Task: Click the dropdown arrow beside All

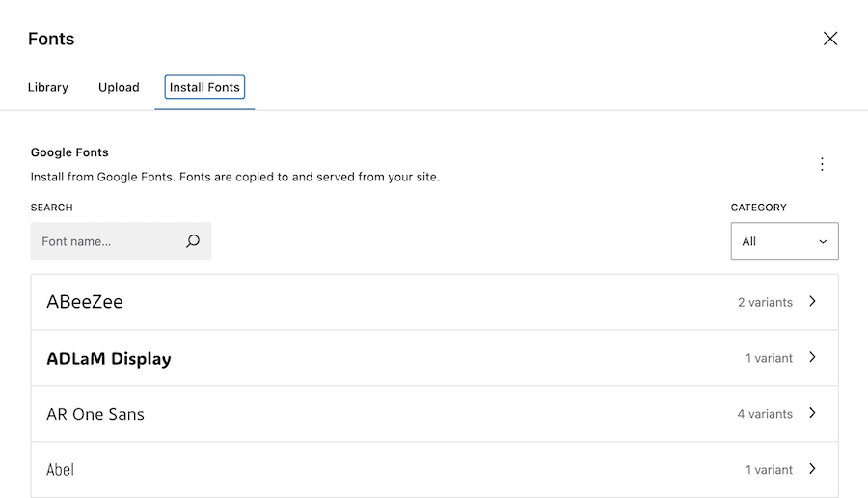Action: (x=823, y=241)
